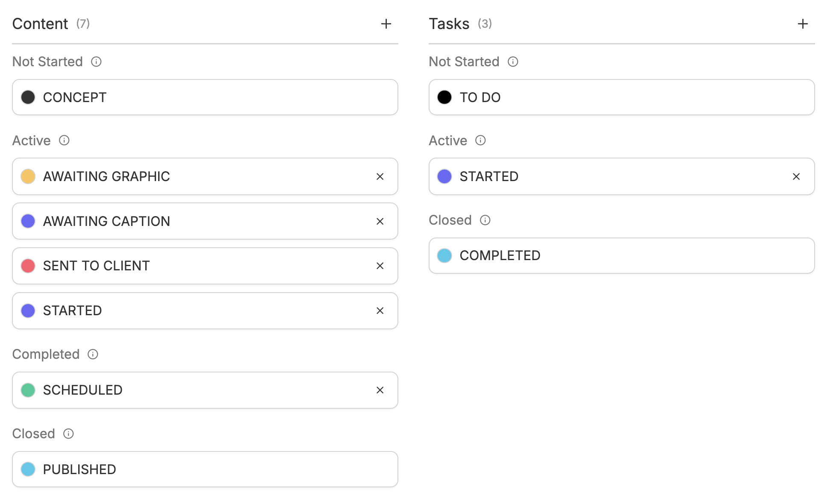Screen dimensions: 830x504
Task: Open info icon next to Tasks Closed group
Action: click(x=485, y=220)
